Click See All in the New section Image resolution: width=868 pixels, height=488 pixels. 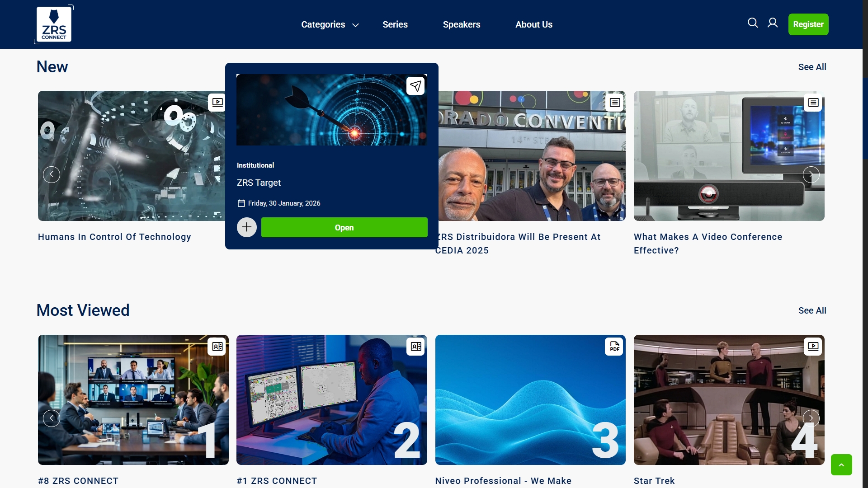(x=812, y=67)
